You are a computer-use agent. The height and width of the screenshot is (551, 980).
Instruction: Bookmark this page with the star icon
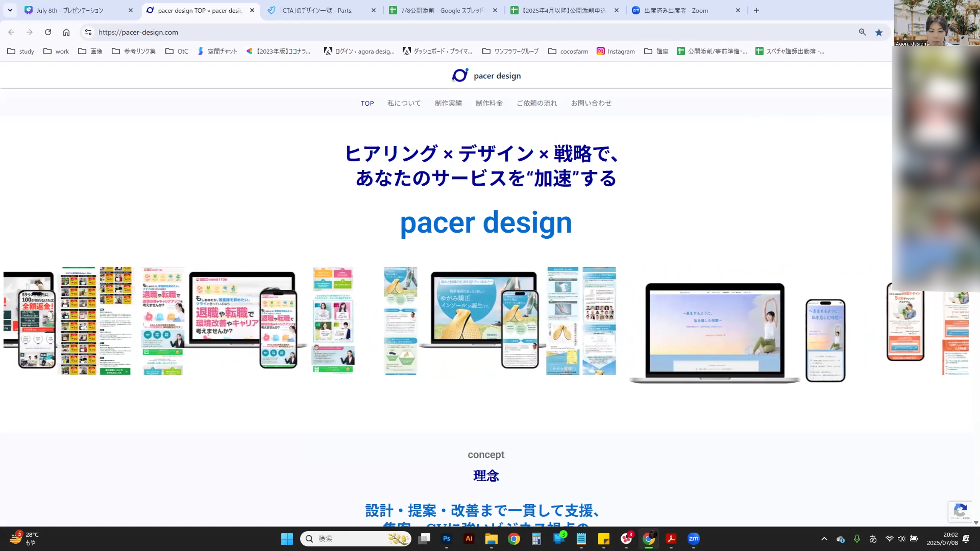(x=879, y=33)
